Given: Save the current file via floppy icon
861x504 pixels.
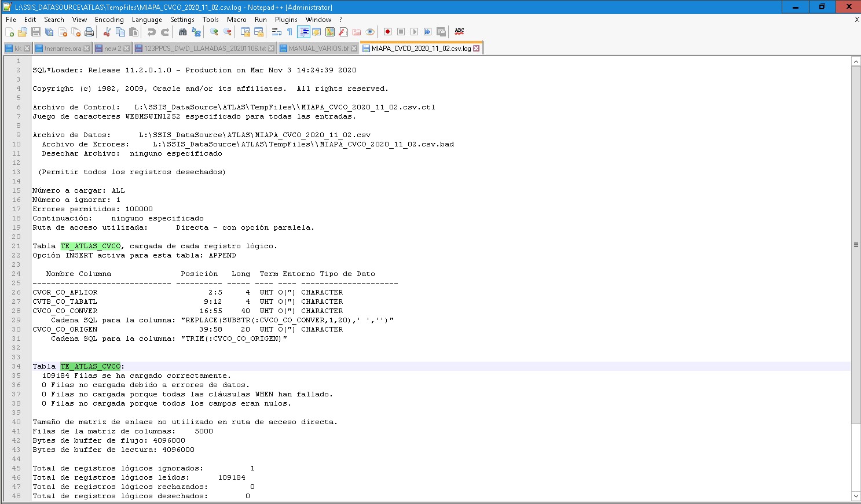Looking at the screenshot, I should [36, 32].
